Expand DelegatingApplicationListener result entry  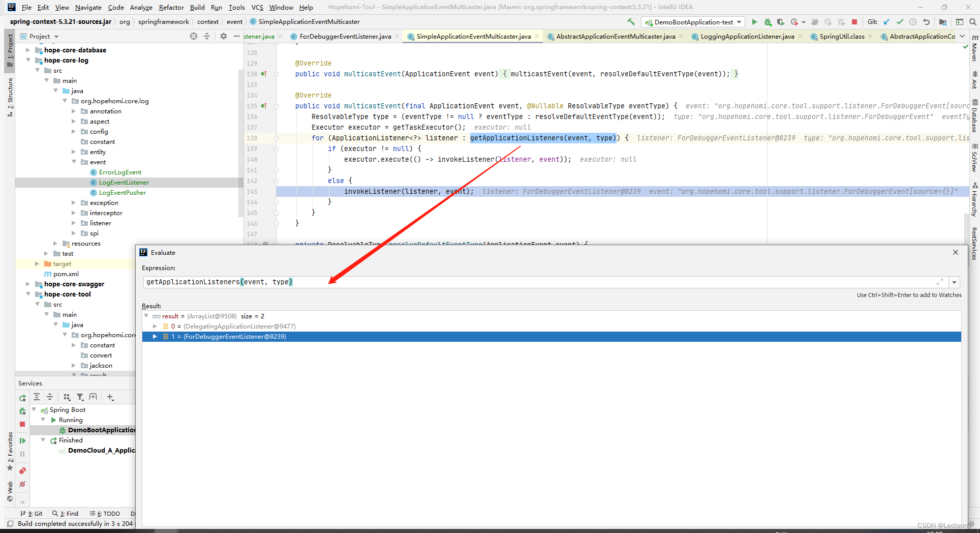tap(155, 326)
